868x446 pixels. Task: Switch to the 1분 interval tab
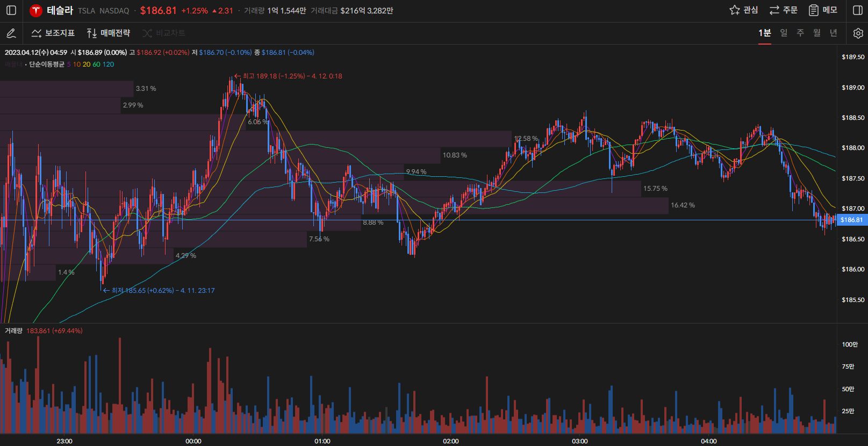pos(764,33)
